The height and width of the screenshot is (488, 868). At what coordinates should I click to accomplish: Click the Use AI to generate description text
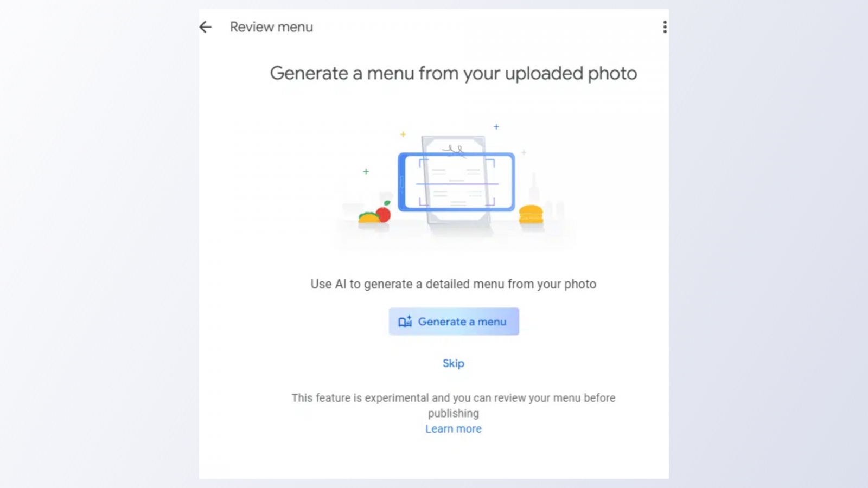click(x=454, y=284)
